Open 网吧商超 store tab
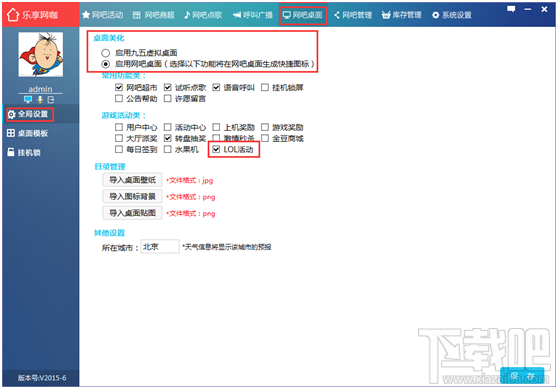The image size is (558, 389). tap(153, 15)
